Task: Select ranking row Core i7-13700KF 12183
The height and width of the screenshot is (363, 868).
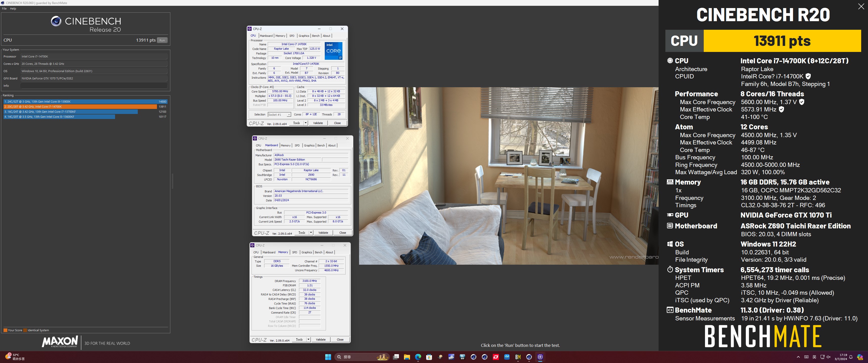Action: pyautogui.click(x=85, y=112)
